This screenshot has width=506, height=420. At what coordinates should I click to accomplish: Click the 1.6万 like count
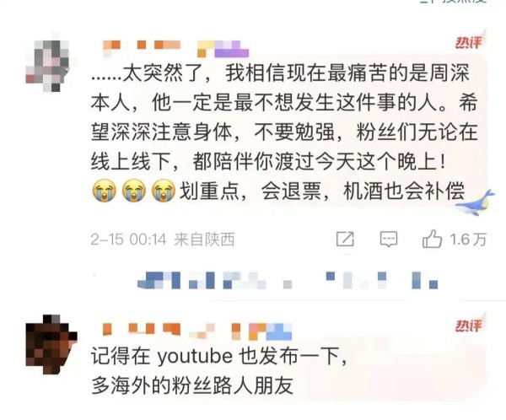468,240
